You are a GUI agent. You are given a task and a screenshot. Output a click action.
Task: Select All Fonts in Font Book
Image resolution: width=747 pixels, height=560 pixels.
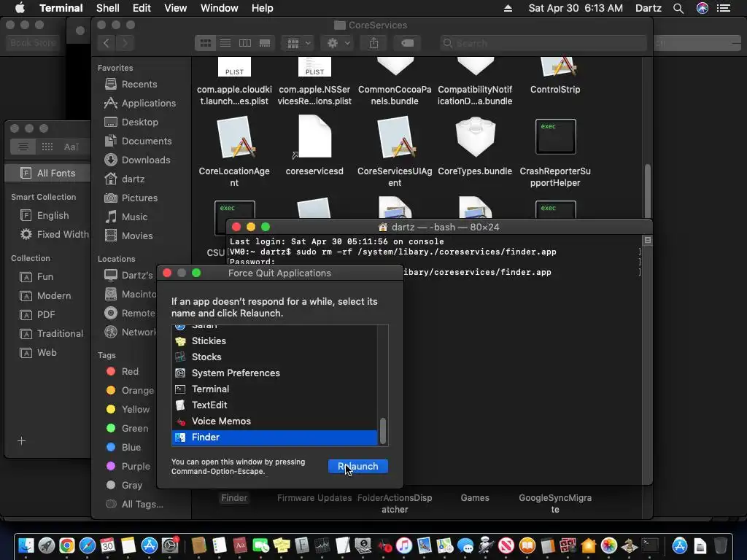(x=47, y=174)
